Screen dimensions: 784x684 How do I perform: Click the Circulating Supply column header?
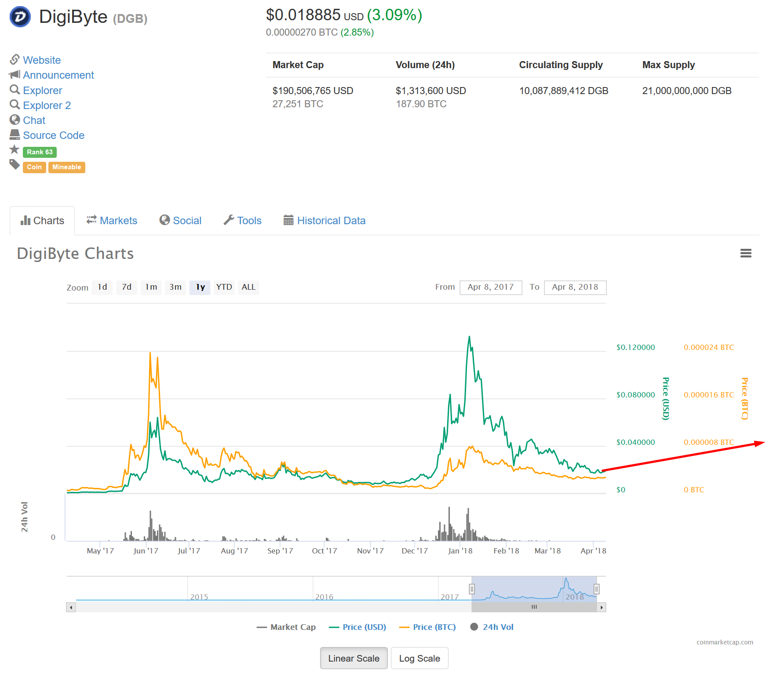point(561,65)
